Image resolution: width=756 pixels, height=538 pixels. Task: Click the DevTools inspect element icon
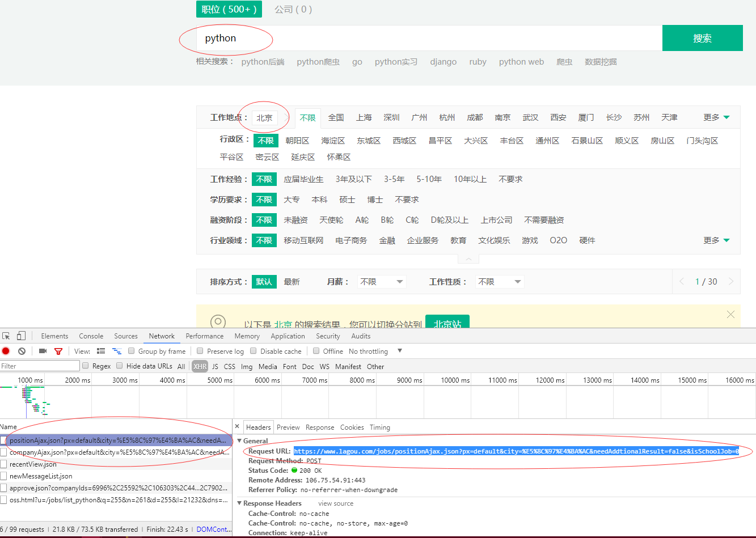(6, 336)
